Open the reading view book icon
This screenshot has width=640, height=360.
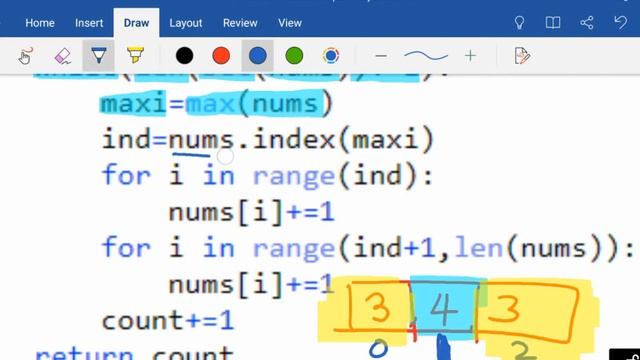tap(553, 22)
